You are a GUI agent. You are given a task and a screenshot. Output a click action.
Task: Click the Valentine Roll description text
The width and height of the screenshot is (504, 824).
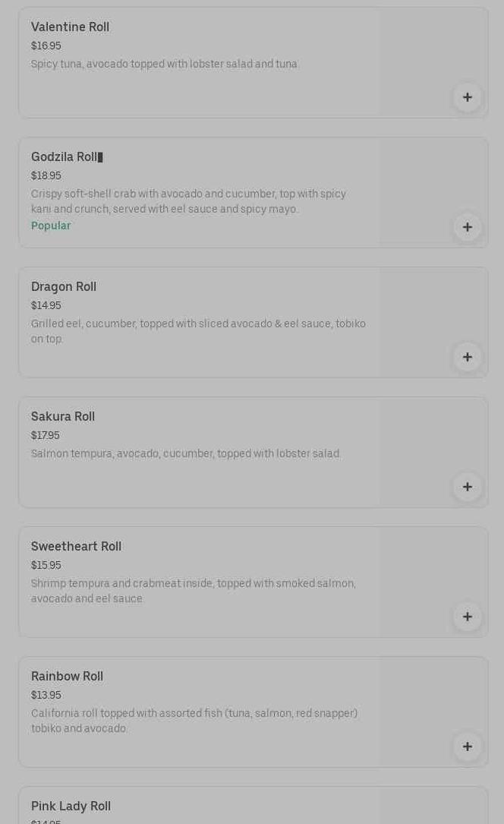pyautogui.click(x=164, y=65)
